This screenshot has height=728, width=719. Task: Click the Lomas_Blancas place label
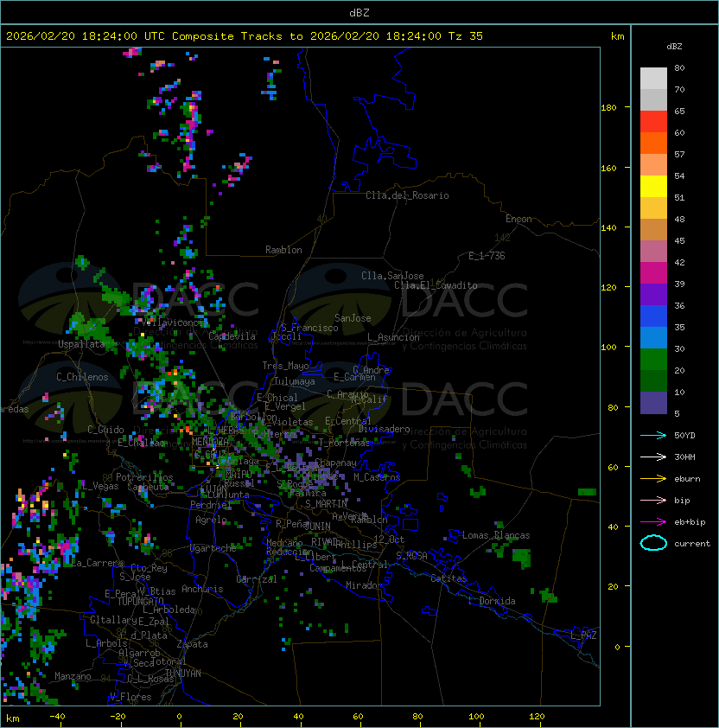[496, 535]
